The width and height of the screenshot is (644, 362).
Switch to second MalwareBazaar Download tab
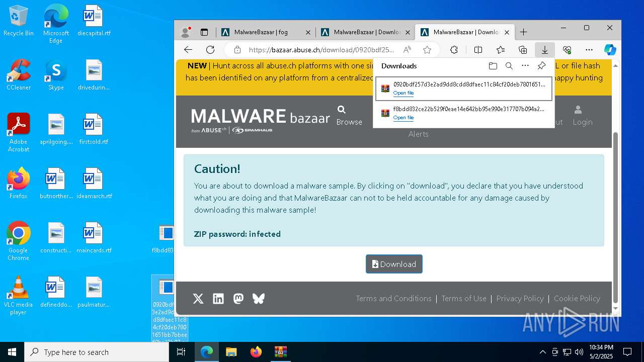click(x=365, y=32)
